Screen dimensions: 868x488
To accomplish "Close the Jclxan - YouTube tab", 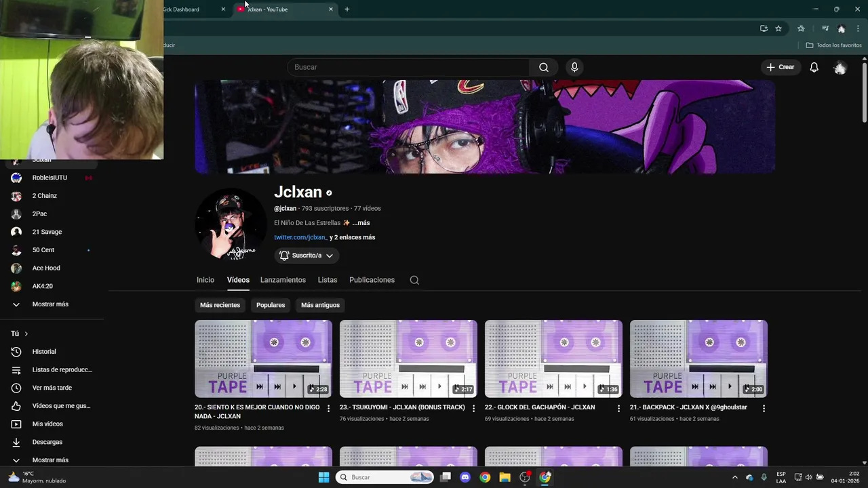I will 331,9.
